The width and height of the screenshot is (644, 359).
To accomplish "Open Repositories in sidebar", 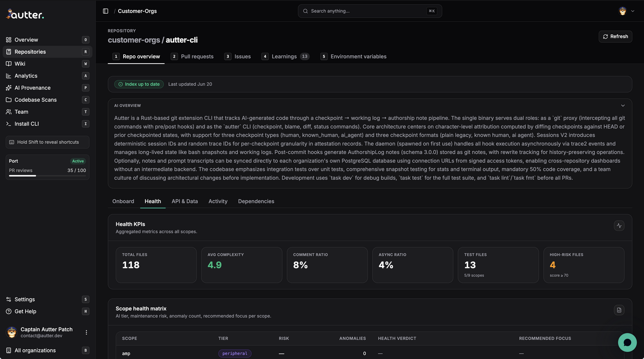I will [x=48, y=52].
